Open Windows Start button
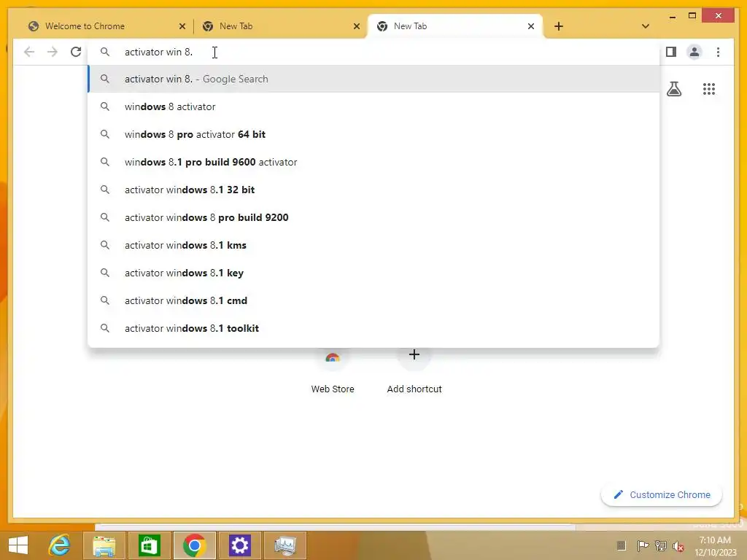 [x=18, y=545]
